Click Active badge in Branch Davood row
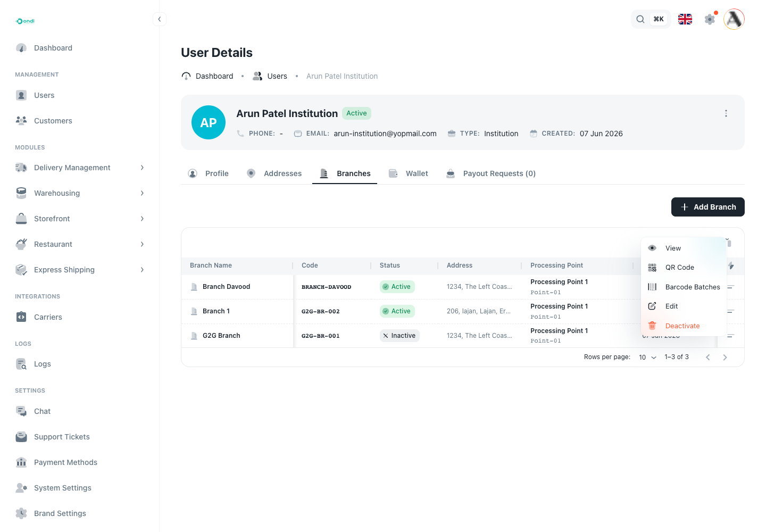The height and width of the screenshot is (532, 766). (397, 287)
